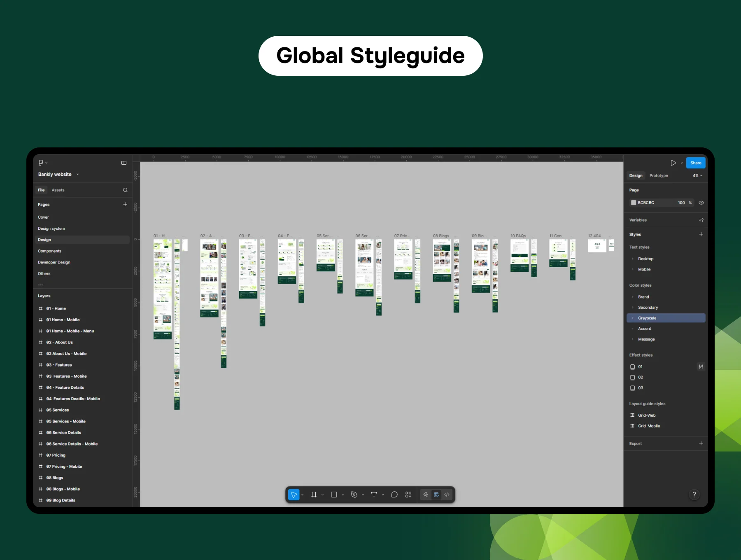Open the Developer Design page

(54, 262)
